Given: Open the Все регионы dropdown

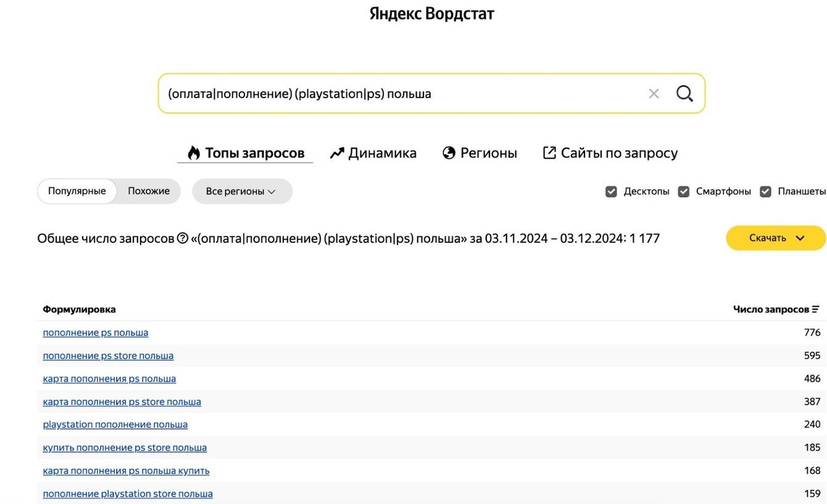Looking at the screenshot, I should pyautogui.click(x=242, y=191).
